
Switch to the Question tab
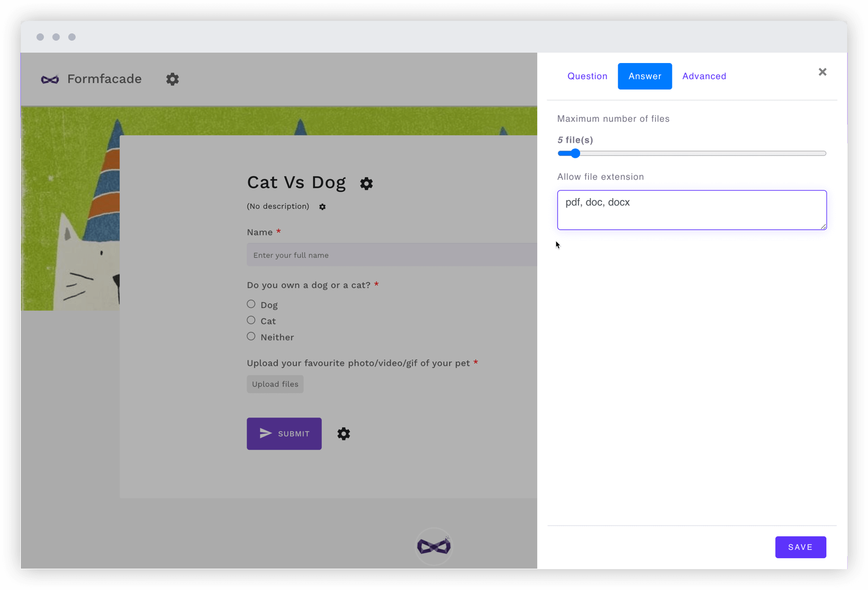587,76
